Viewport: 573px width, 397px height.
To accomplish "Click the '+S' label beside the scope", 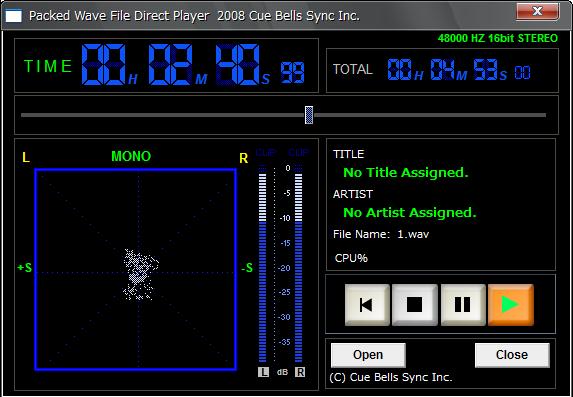I will pos(24,268).
